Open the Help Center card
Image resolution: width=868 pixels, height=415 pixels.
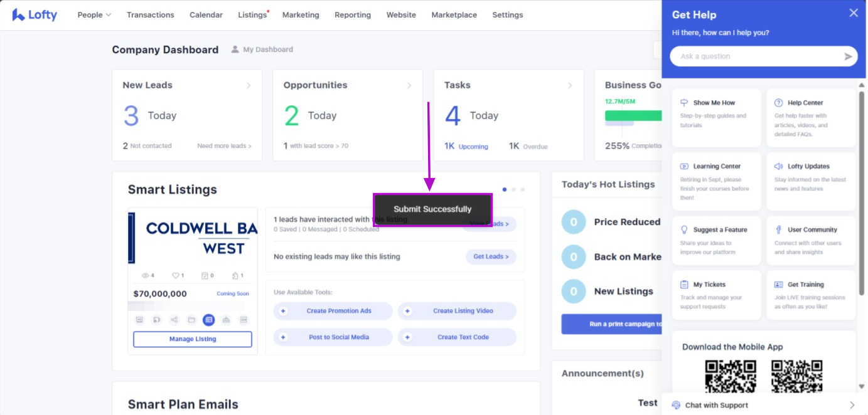[811, 118]
